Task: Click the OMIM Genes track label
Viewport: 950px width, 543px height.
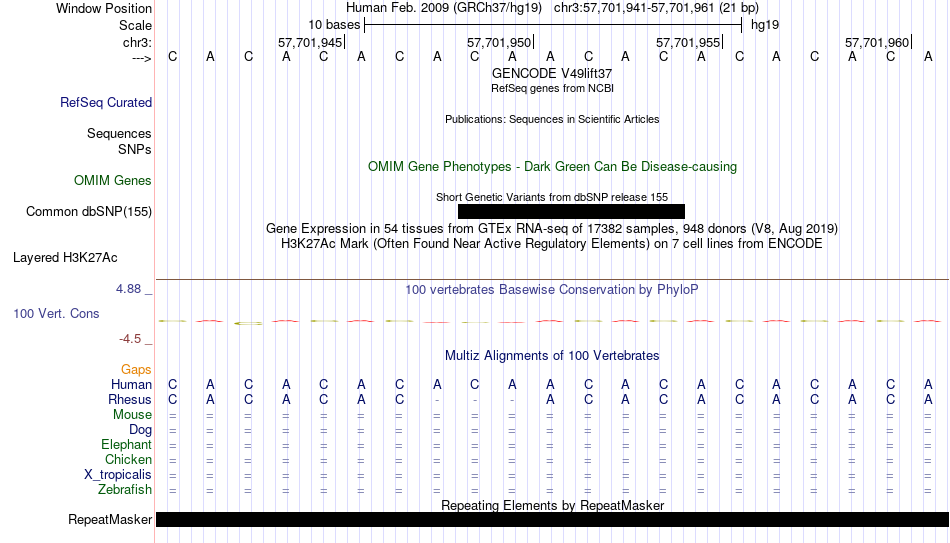Action: tap(113, 181)
